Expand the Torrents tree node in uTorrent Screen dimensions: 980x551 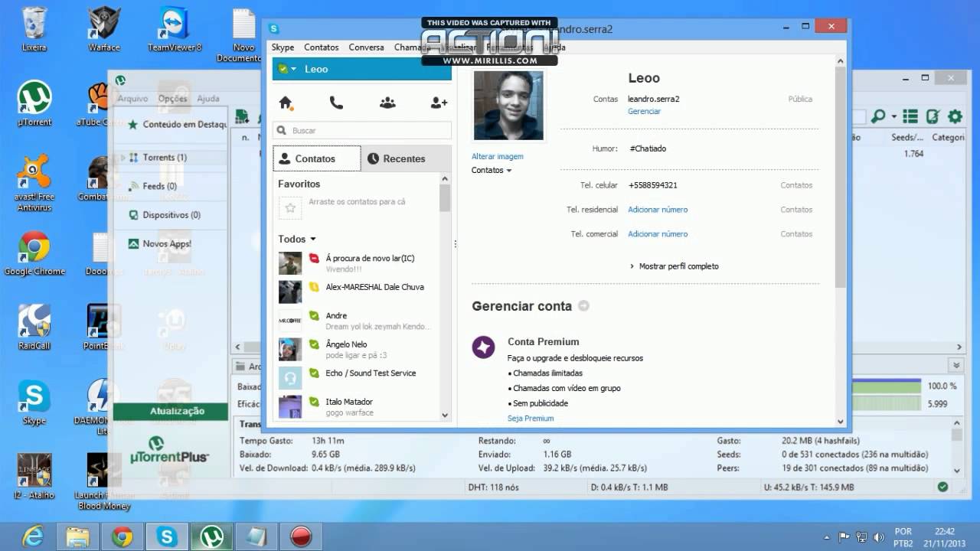tap(122, 158)
